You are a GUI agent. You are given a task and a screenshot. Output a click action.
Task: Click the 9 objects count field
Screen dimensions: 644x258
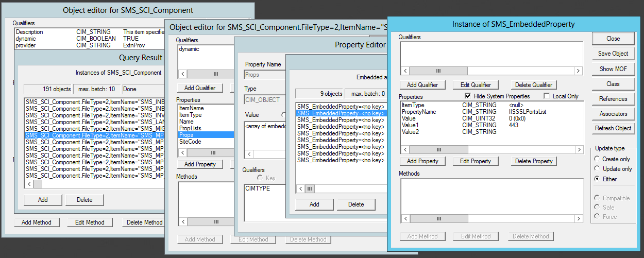319,94
